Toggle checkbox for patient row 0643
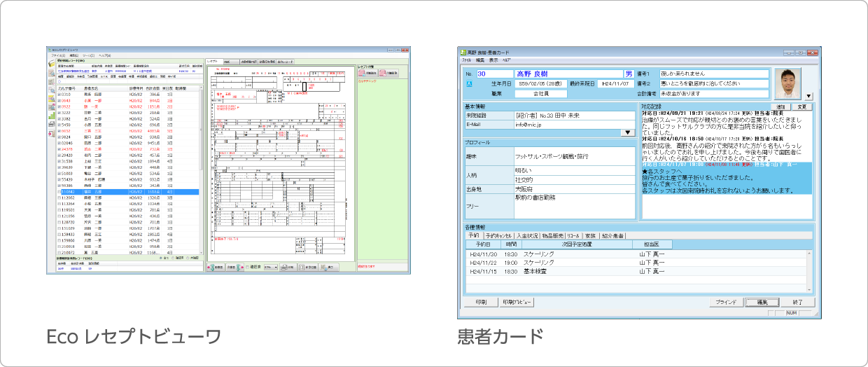This screenshot has width=868, height=367. (59, 100)
